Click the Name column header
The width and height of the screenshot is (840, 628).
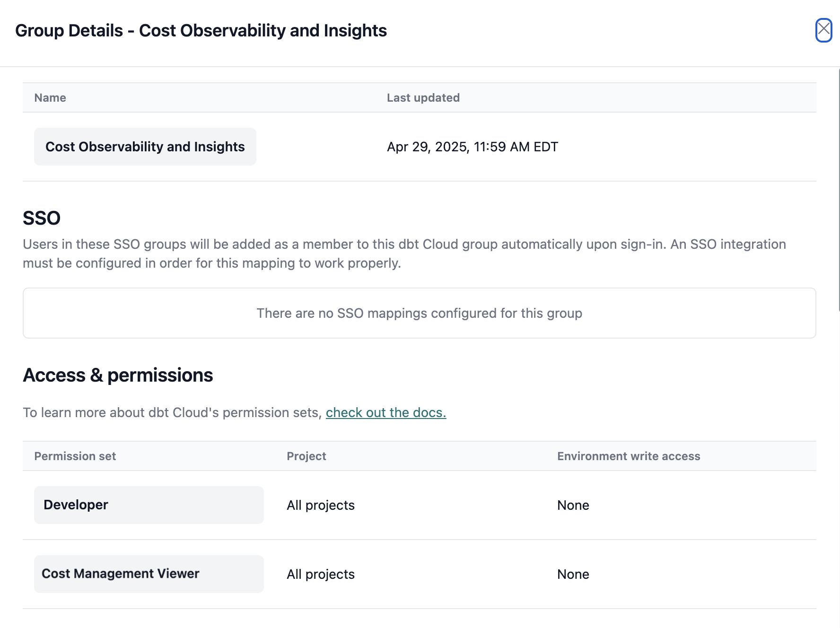pos(49,97)
